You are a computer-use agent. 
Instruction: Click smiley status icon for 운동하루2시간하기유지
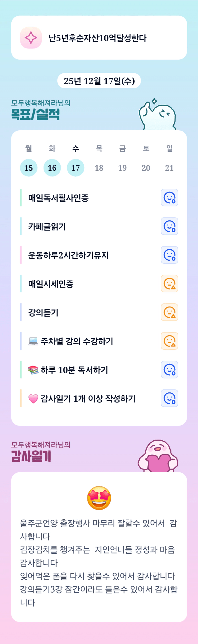tap(169, 255)
